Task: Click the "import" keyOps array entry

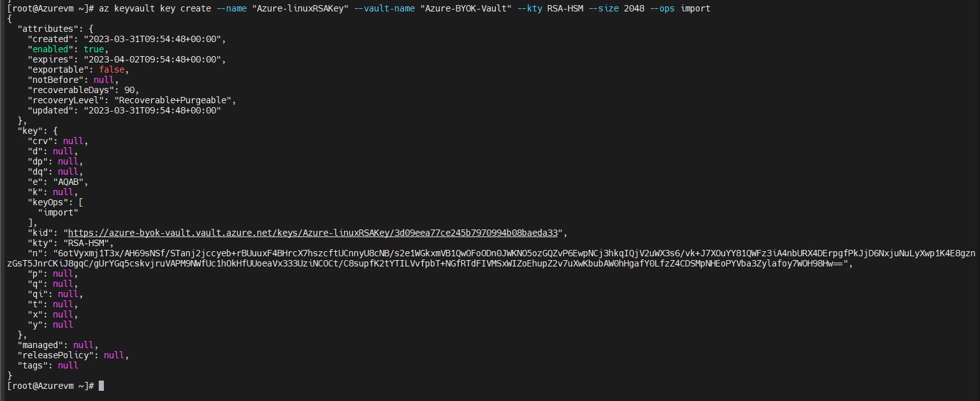Action: pyautogui.click(x=58, y=212)
